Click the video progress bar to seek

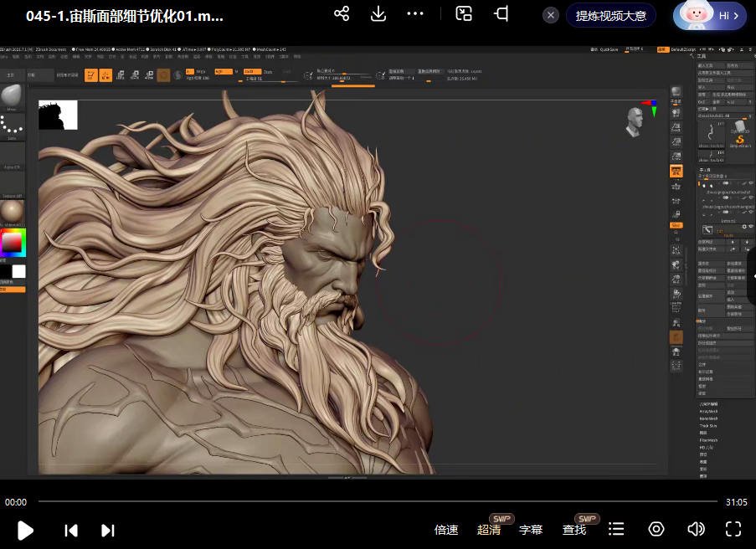pos(377,502)
